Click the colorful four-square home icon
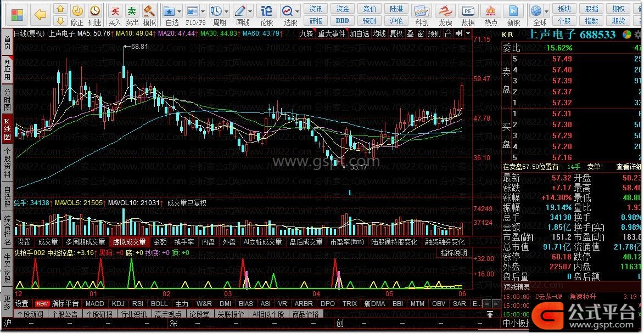Screen dimensions: 644x334 pos(17,15)
